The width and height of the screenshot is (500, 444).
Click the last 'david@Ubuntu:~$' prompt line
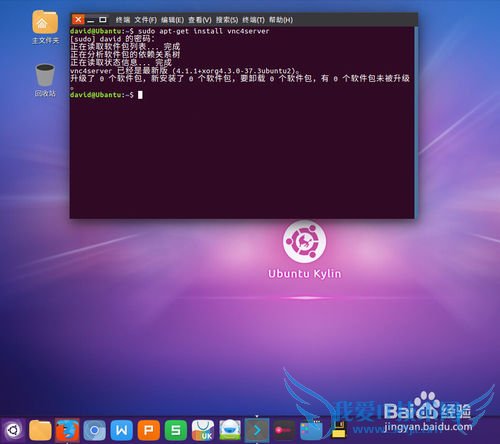[x=102, y=95]
